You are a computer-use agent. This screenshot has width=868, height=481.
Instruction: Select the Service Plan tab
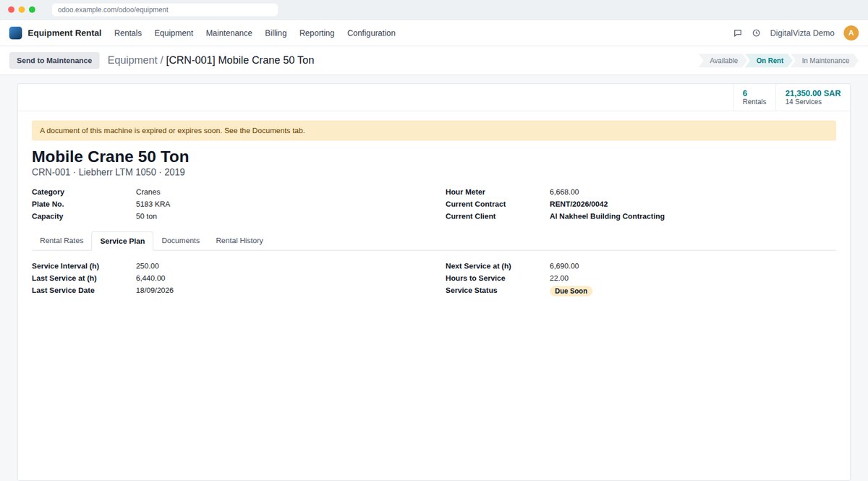pyautogui.click(x=122, y=242)
